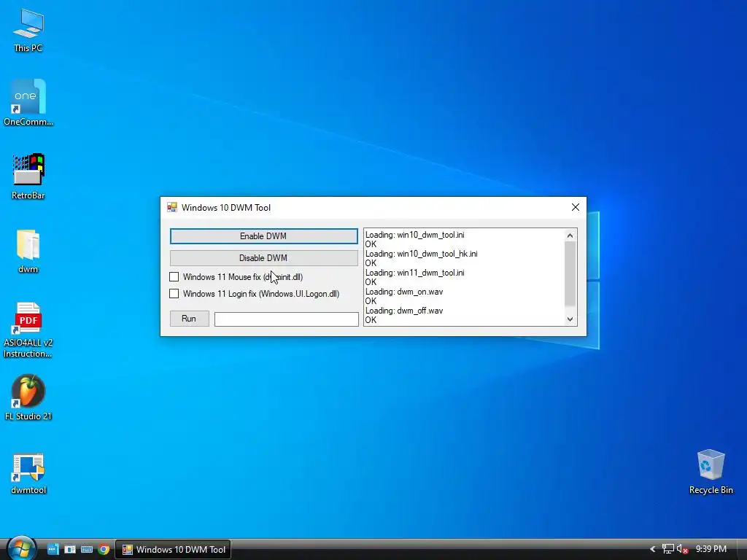Open the Start menu orb

[x=21, y=548]
